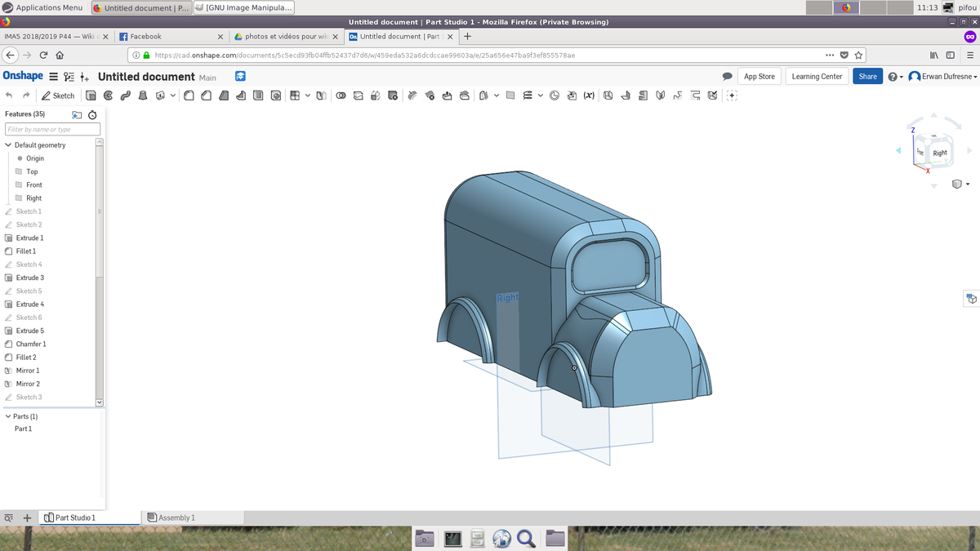Choose the Sweep tool icon
This screenshot has width=980, height=551.
pyautogui.click(x=125, y=96)
